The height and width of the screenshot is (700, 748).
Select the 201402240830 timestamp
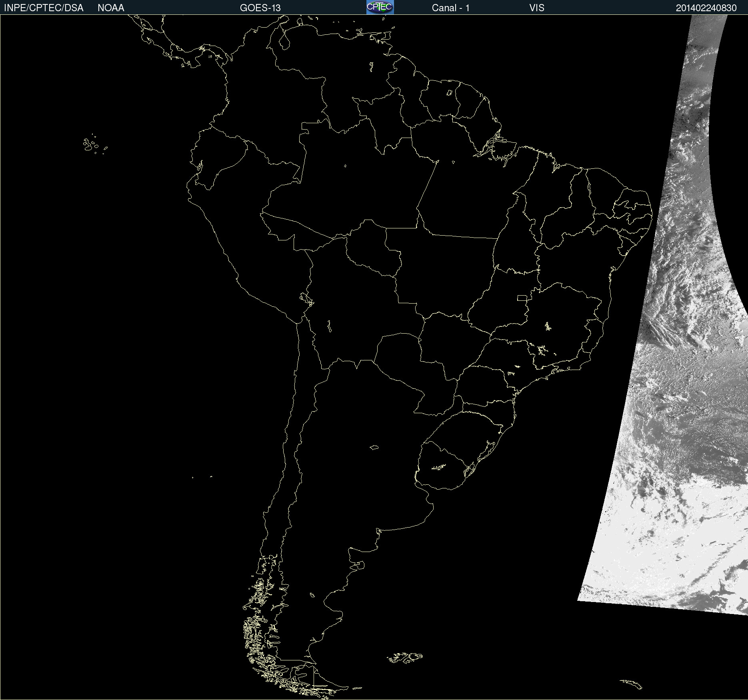pos(706,8)
